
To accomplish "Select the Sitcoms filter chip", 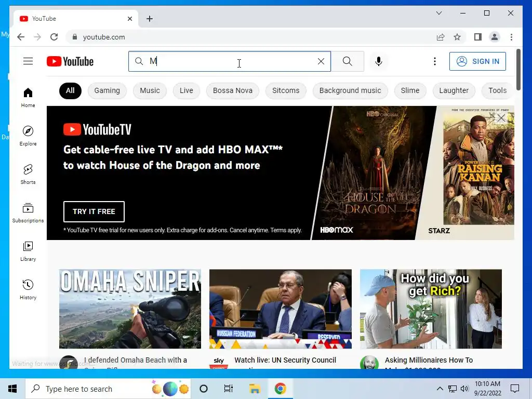I will [286, 90].
